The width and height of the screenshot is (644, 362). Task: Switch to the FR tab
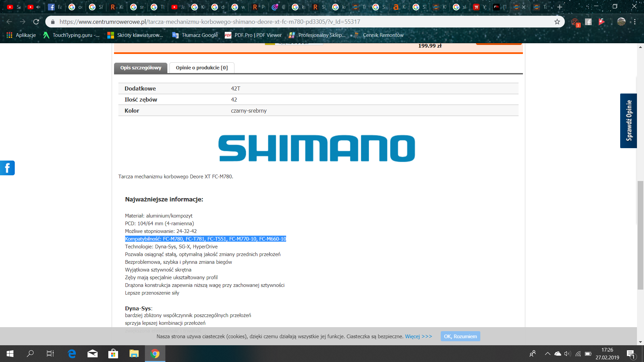point(500,7)
